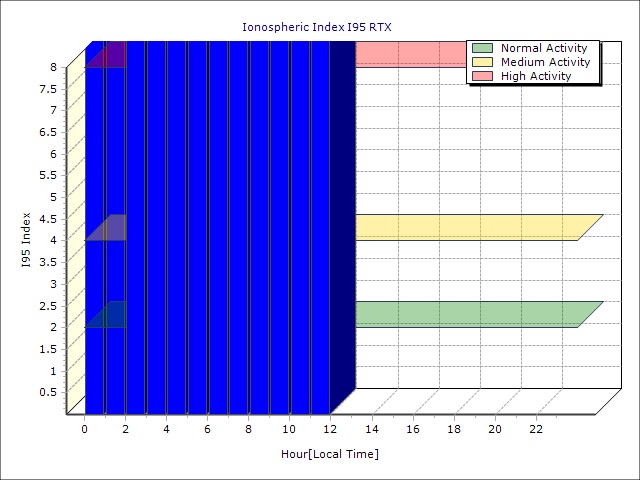Screen dimensions: 640x480
Task: Click the y-axis label 6.5
Action: (x=48, y=132)
